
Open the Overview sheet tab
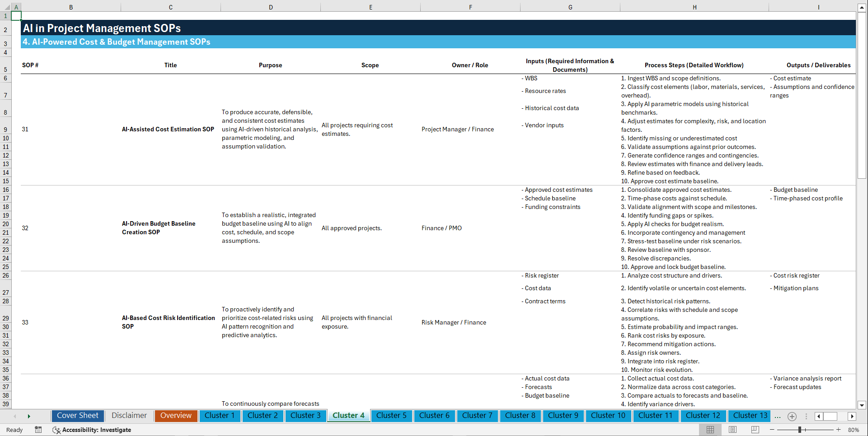[x=176, y=415]
